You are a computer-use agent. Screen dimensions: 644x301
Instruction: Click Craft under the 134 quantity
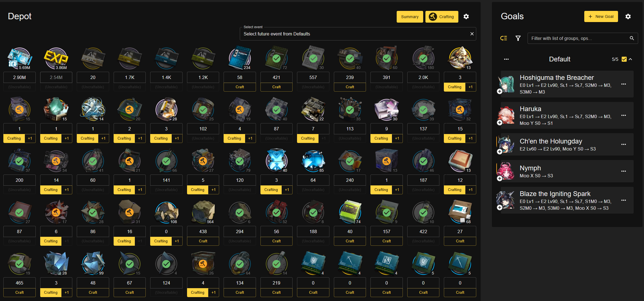(240, 292)
